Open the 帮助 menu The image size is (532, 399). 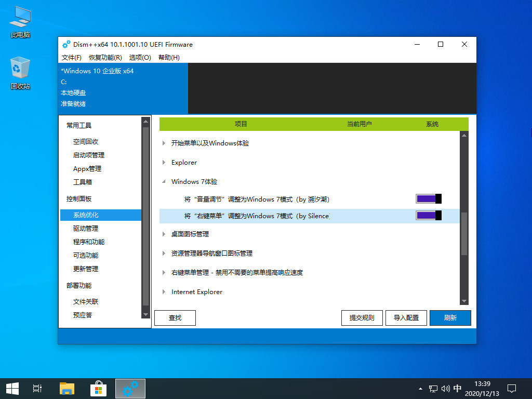pyautogui.click(x=167, y=57)
